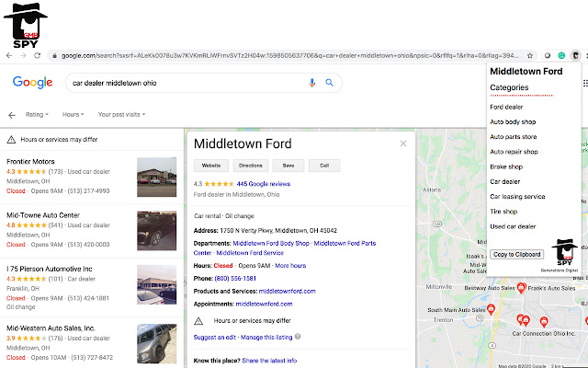Viewport: 588px width, 368px height.
Task: Click the back arrow beside Rating filter
Action: click(x=12, y=115)
